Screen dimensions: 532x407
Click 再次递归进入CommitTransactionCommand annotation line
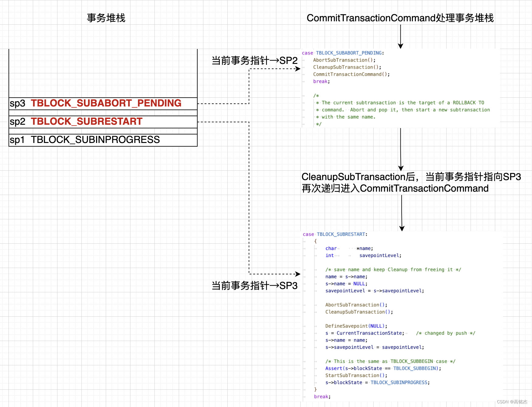pyautogui.click(x=395, y=188)
